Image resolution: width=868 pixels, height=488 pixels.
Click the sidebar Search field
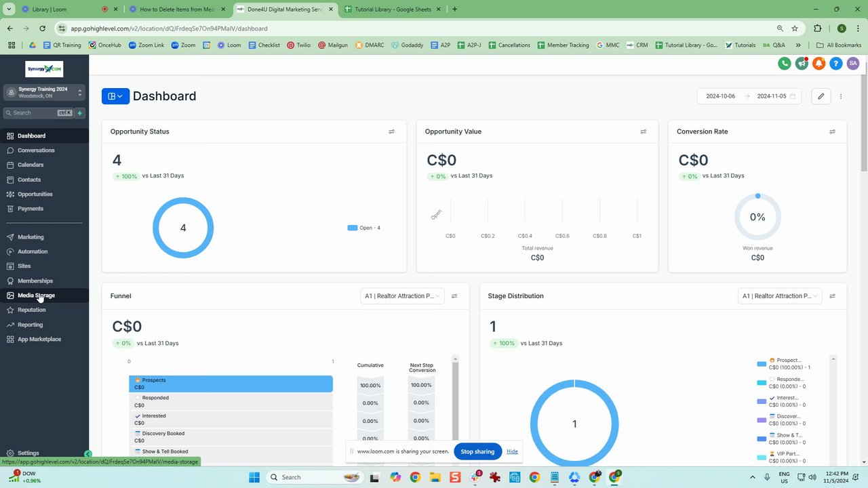click(39, 113)
